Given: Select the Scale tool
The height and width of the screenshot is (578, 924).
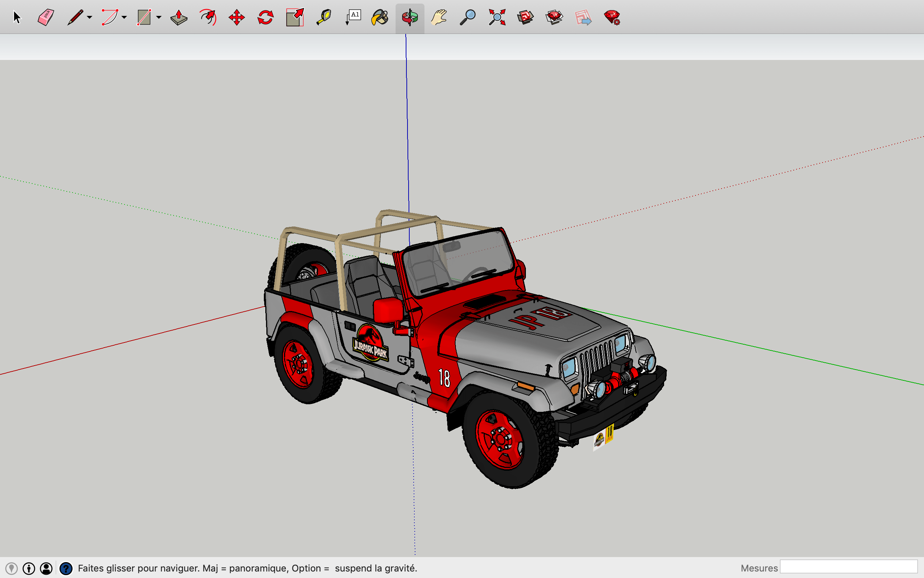Looking at the screenshot, I should point(295,18).
